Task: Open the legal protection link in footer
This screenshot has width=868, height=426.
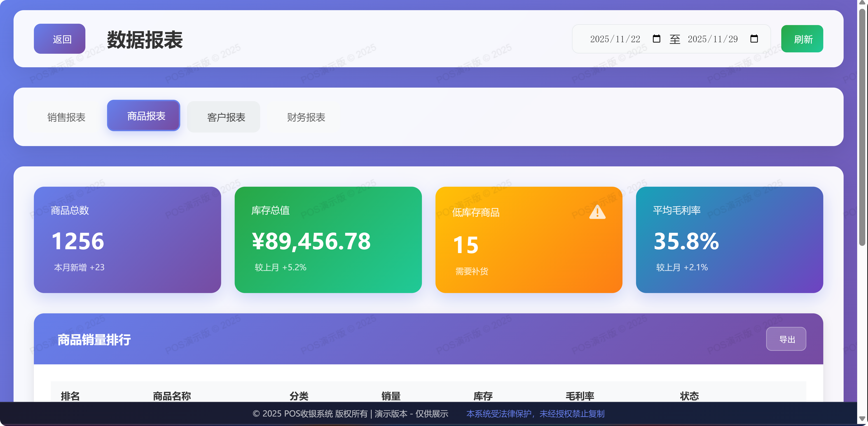Action: pos(536,414)
